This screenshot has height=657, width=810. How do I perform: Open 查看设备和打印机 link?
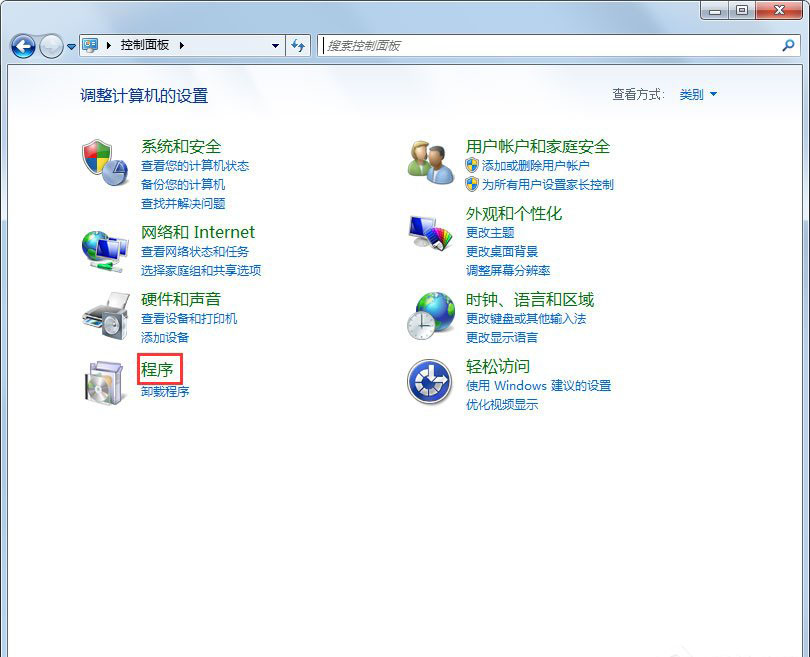tap(189, 319)
